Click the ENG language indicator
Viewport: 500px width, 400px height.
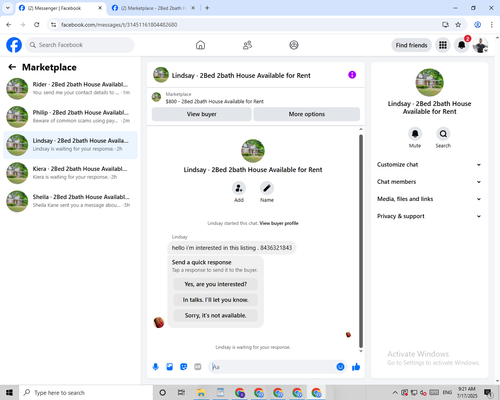(447, 392)
